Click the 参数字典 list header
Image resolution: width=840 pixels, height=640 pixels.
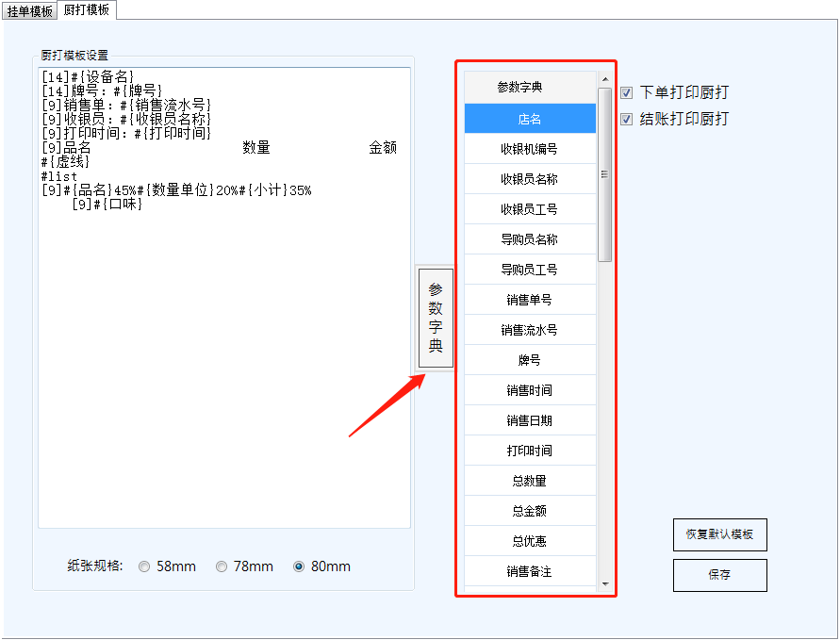tap(530, 87)
